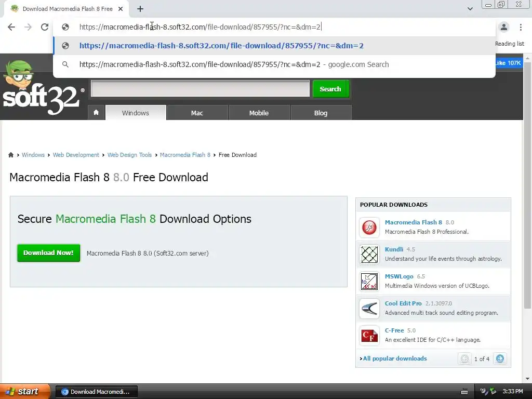Open All popular downloads link
Image resolution: width=532 pixels, height=399 pixels.
coord(395,358)
